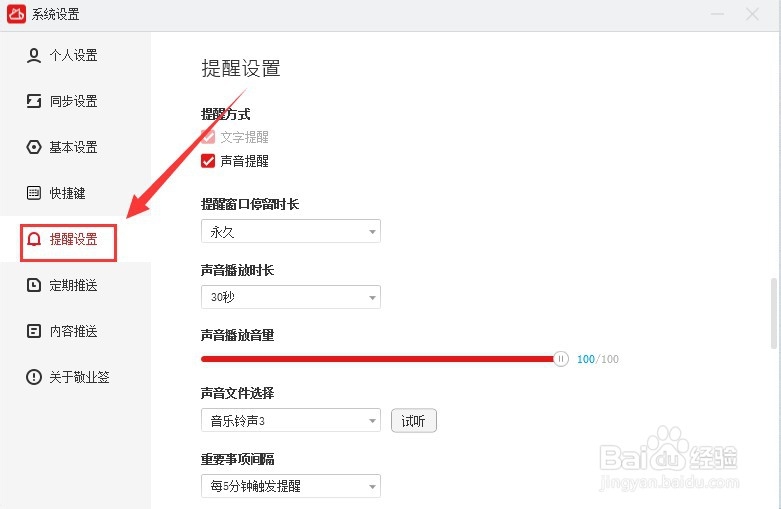Click the 同步设置 sync icon
The width and height of the screenshot is (781, 509).
34,101
